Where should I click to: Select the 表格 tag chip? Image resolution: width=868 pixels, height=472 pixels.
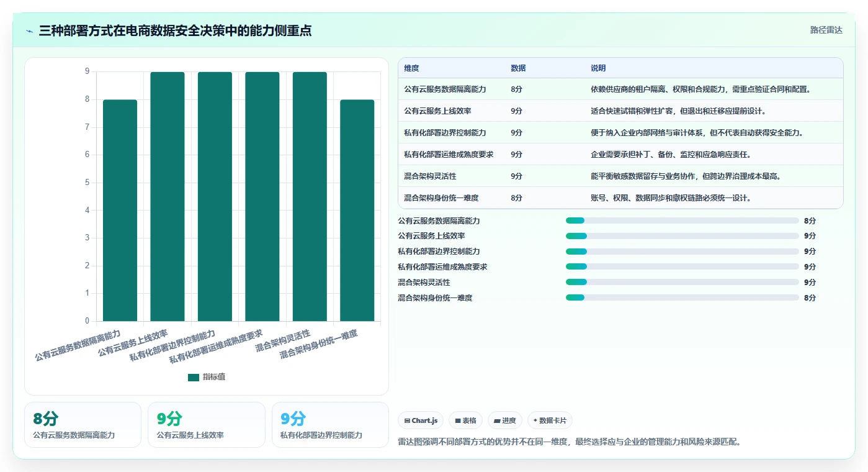(x=465, y=420)
